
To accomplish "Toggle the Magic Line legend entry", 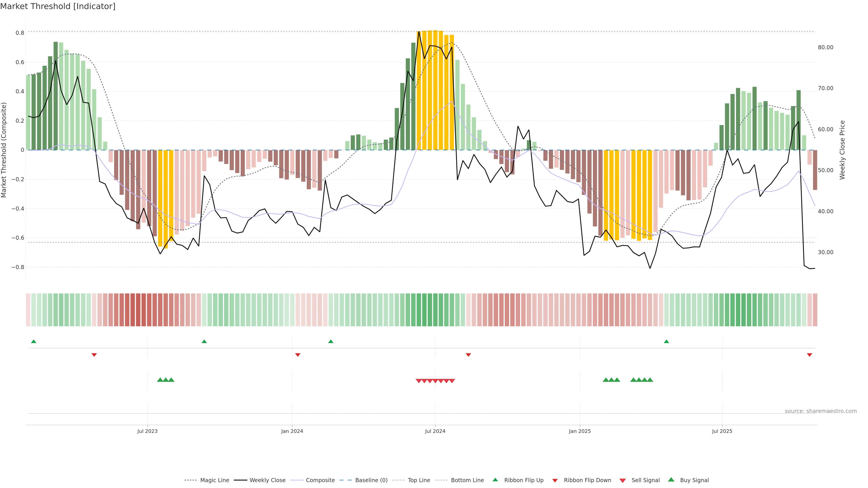I will click(x=214, y=480).
